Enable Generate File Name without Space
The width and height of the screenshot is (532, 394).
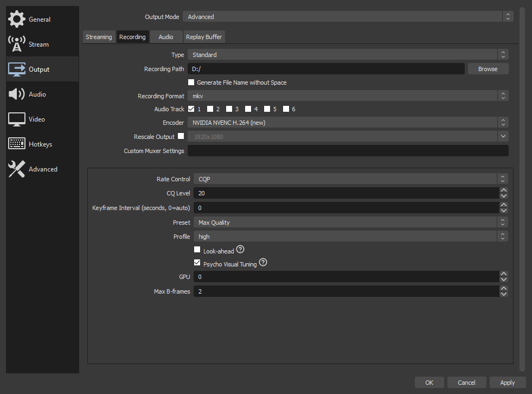click(191, 82)
